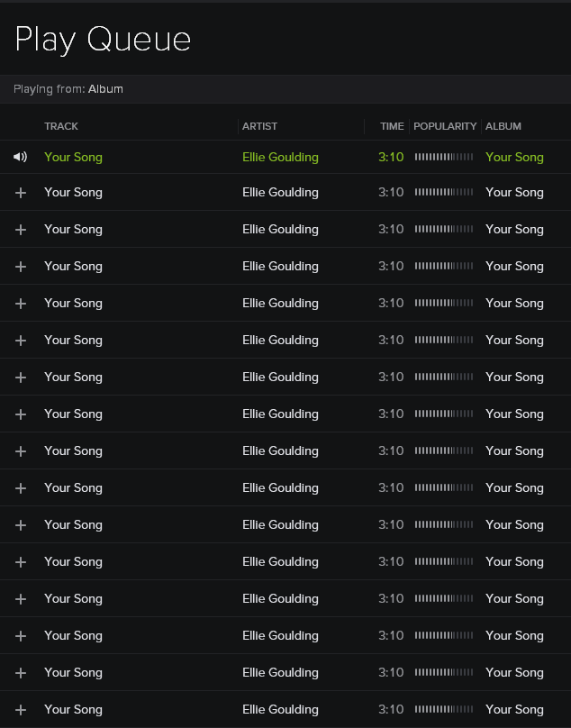Click the popularity meter of the playing track

445,157
